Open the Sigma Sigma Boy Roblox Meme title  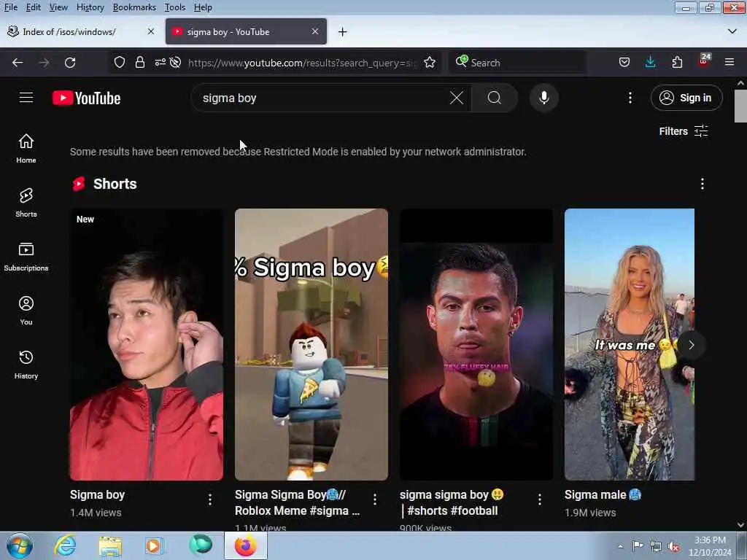click(x=298, y=502)
